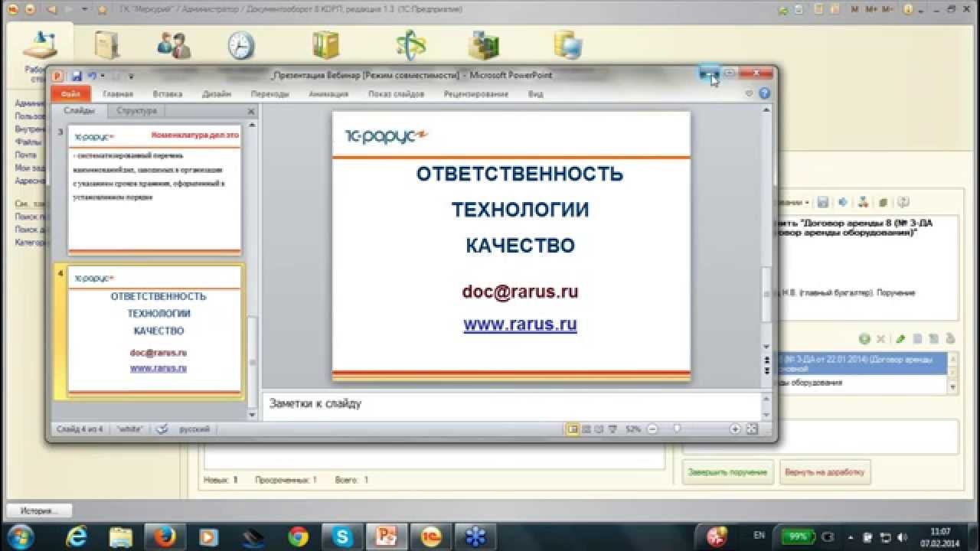The width and height of the screenshot is (980, 551).
Task: Zoom out with the minus button
Action: pos(652,429)
